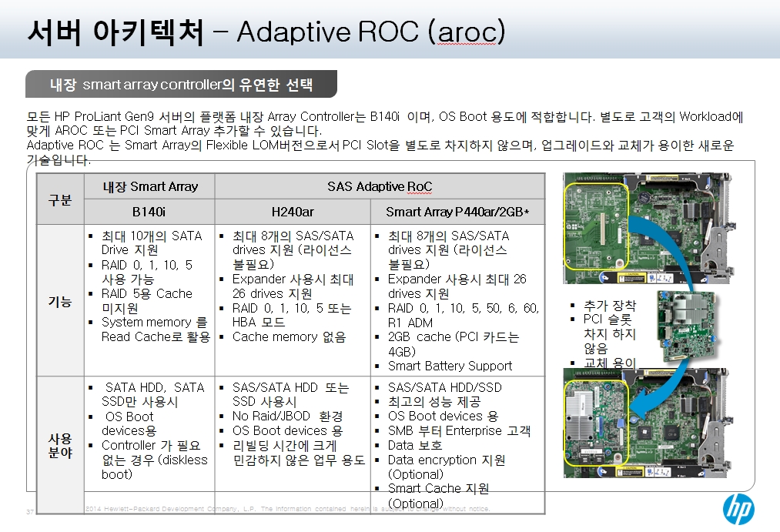Click '최대 10개의 SATA Drive 지원' text

click(x=151, y=243)
